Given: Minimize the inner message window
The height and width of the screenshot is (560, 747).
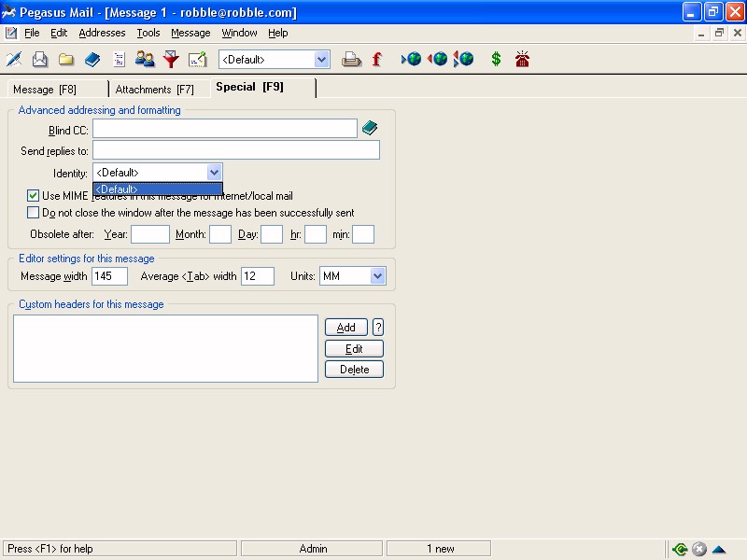Looking at the screenshot, I should tap(701, 33).
